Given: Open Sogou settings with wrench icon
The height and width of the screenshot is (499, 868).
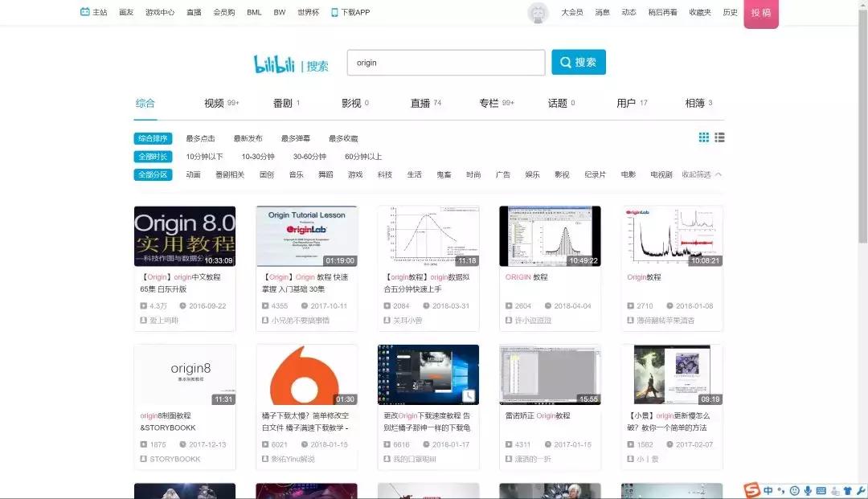Looking at the screenshot, I should click(x=861, y=490).
